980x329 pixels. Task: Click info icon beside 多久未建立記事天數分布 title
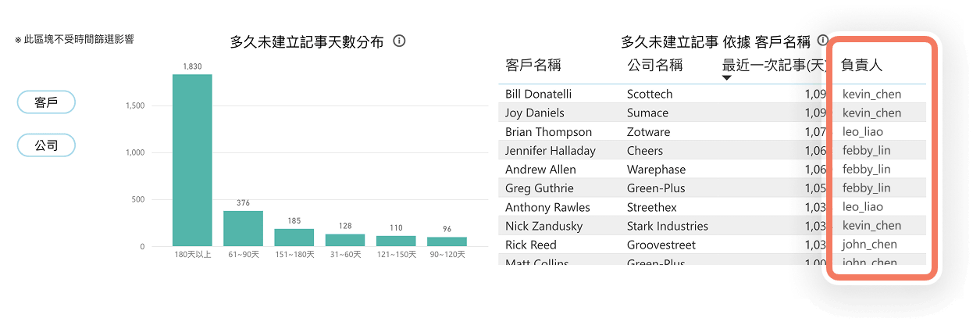point(399,41)
